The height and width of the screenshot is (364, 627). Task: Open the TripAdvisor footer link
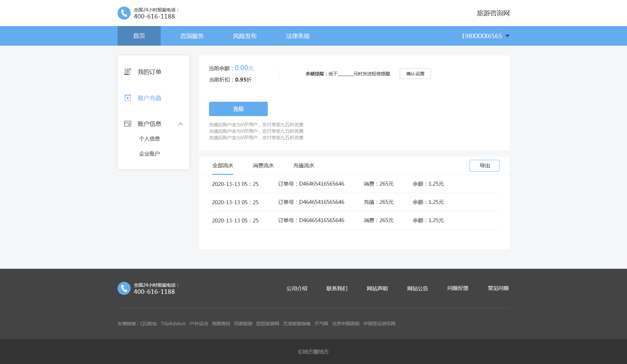point(173,324)
